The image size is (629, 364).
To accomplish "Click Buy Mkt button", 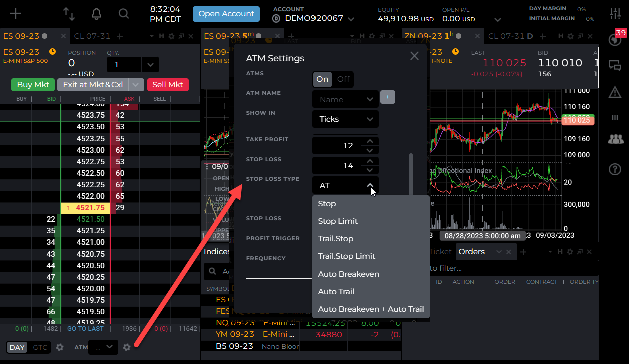I will [x=33, y=85].
